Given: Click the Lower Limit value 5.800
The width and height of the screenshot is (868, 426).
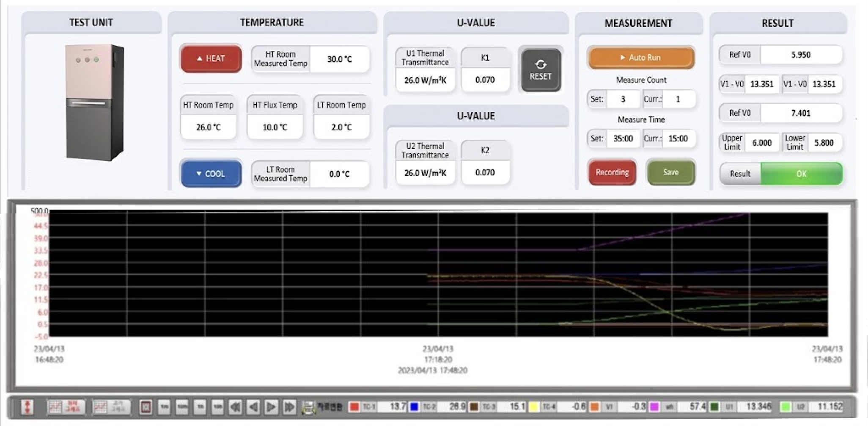Looking at the screenshot, I should (x=824, y=143).
